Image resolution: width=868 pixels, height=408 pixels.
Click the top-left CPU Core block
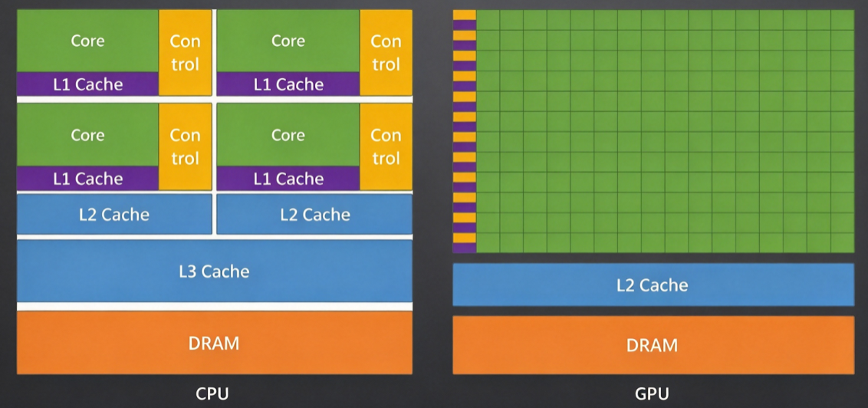click(x=87, y=41)
